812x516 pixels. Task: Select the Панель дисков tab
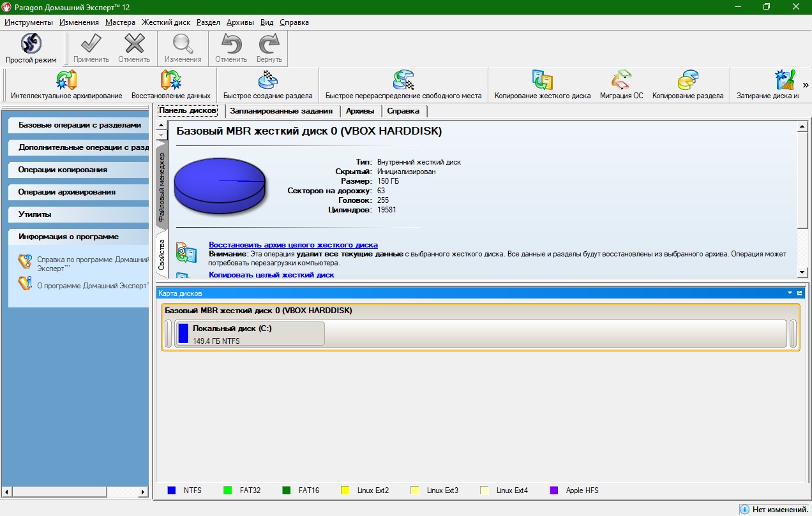click(188, 110)
